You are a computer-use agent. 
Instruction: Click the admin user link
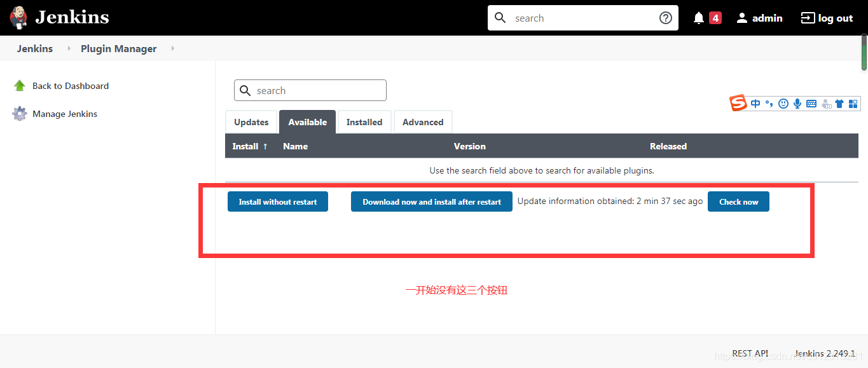pos(768,18)
